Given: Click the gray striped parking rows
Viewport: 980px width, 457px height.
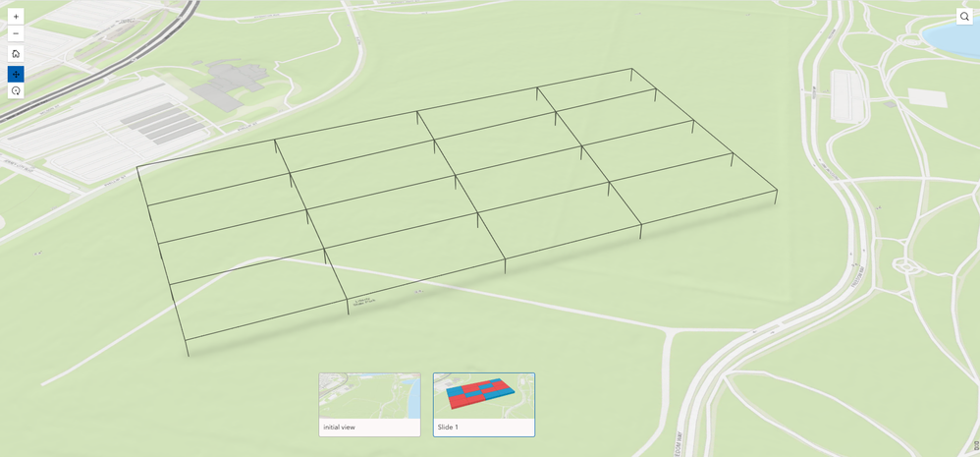Looking at the screenshot, I should point(164,124).
